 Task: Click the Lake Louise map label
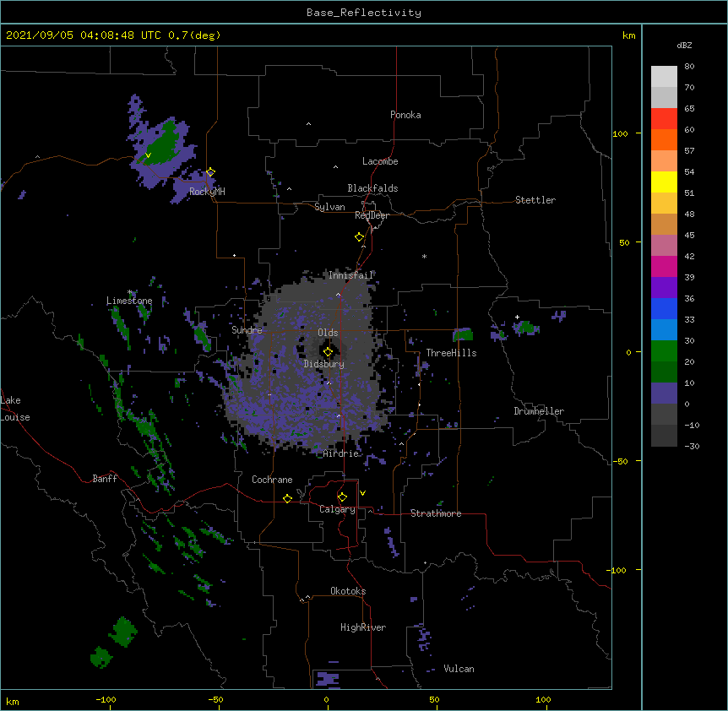(x=15, y=409)
